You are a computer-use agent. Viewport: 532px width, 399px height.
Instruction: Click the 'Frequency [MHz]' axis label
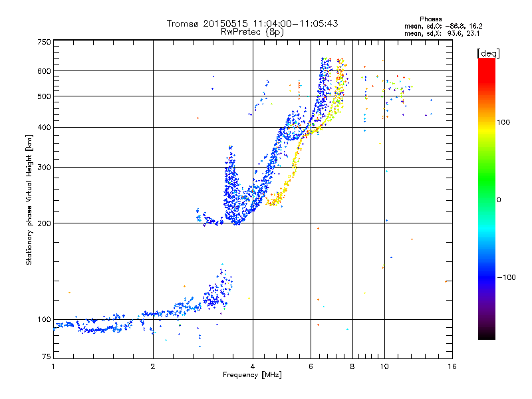(x=252, y=375)
